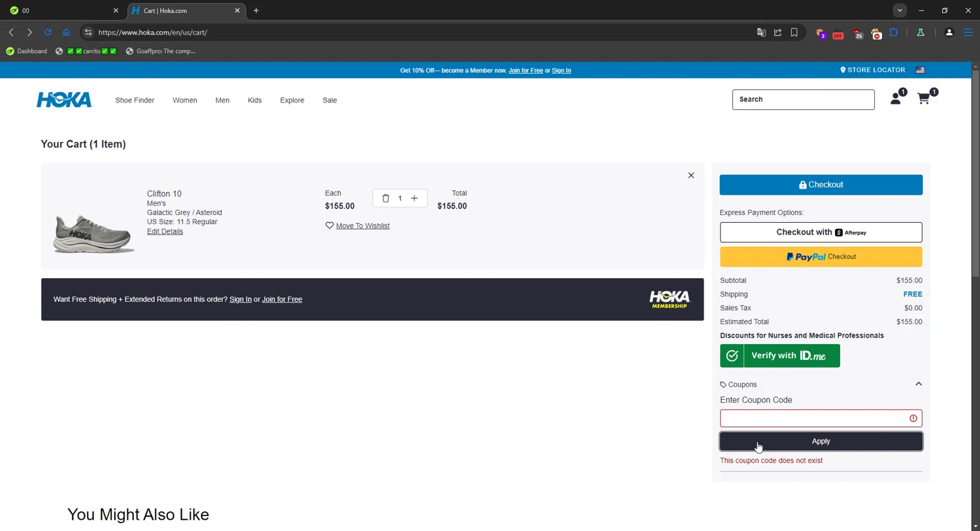Open the Sale menu
Image resolution: width=980 pixels, height=531 pixels.
click(330, 100)
